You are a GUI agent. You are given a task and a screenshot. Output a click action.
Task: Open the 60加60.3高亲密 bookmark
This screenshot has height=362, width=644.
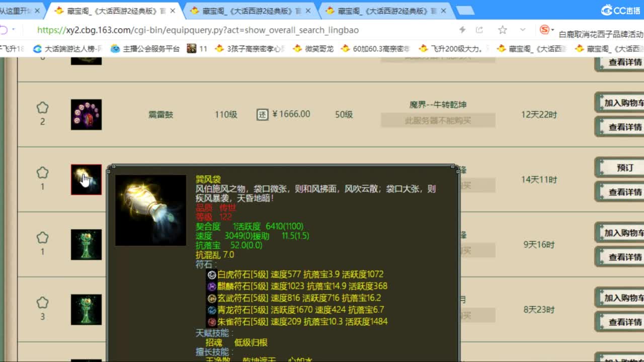click(376, 49)
